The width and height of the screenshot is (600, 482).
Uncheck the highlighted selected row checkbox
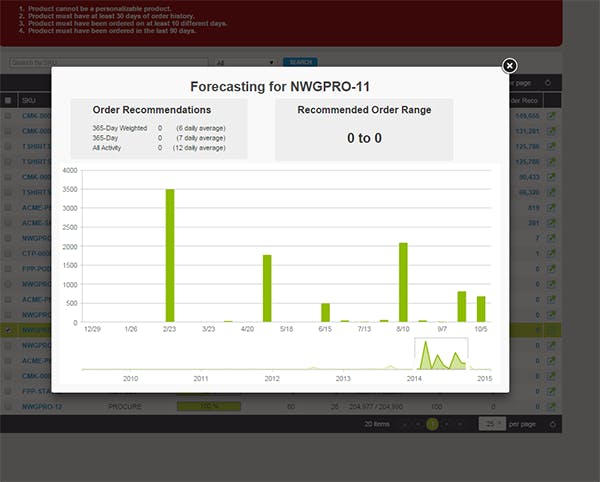tap(8, 330)
